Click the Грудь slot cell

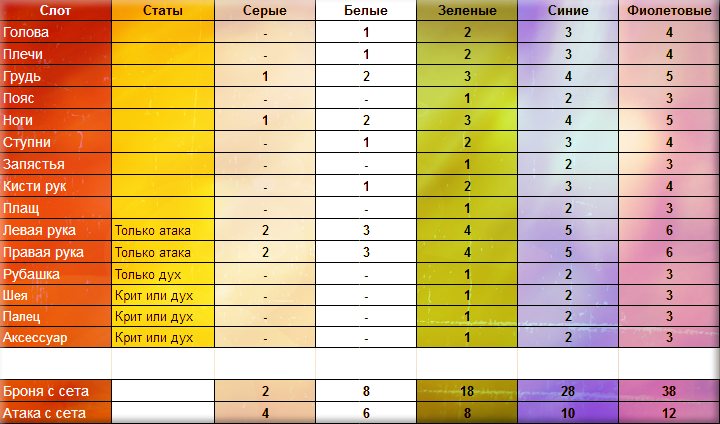click(56, 76)
